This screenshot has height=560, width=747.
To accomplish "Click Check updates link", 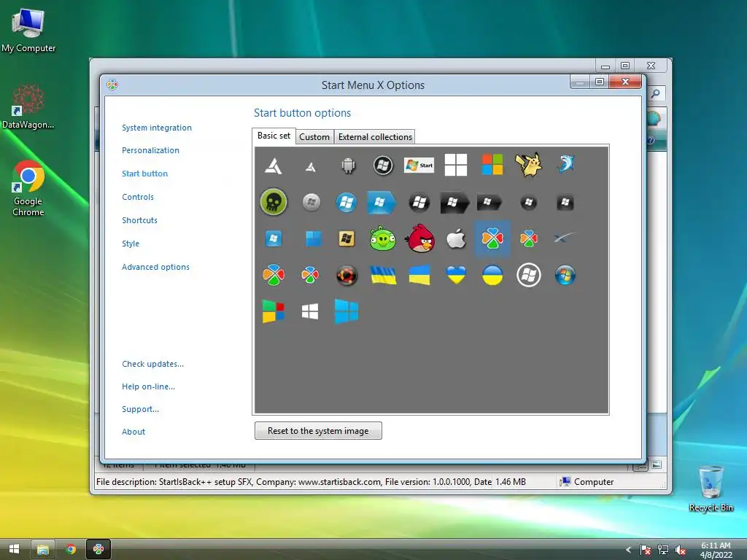I will pos(153,364).
